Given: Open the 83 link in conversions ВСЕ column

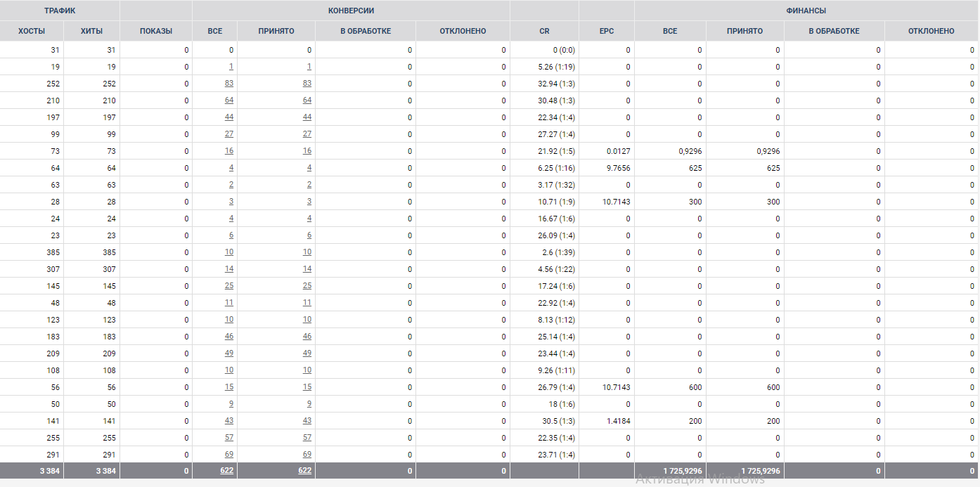Looking at the screenshot, I should tap(229, 84).
